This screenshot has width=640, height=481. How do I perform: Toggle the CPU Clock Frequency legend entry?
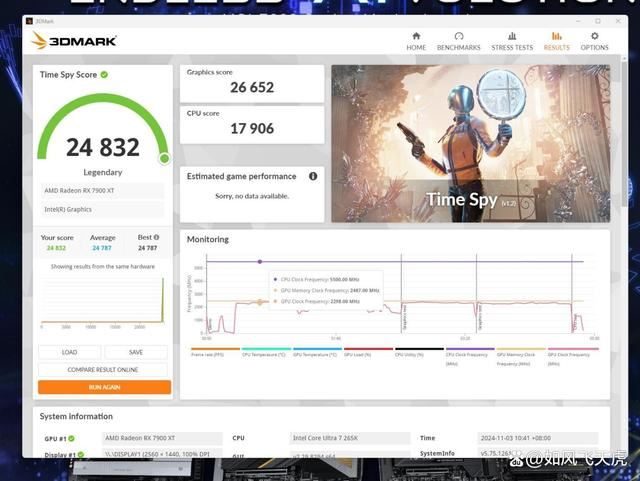point(470,357)
